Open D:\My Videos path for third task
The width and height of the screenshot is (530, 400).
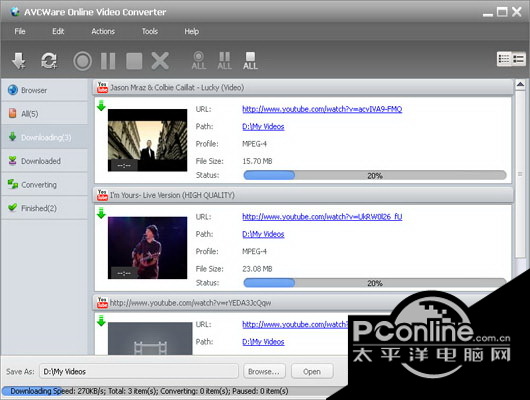(x=263, y=342)
